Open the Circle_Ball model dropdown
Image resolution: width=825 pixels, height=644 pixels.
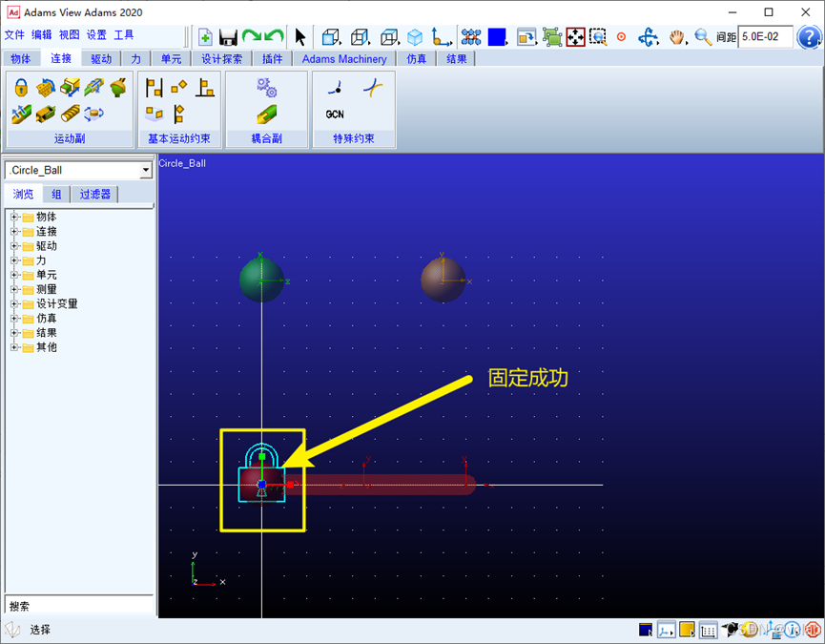[x=146, y=171]
